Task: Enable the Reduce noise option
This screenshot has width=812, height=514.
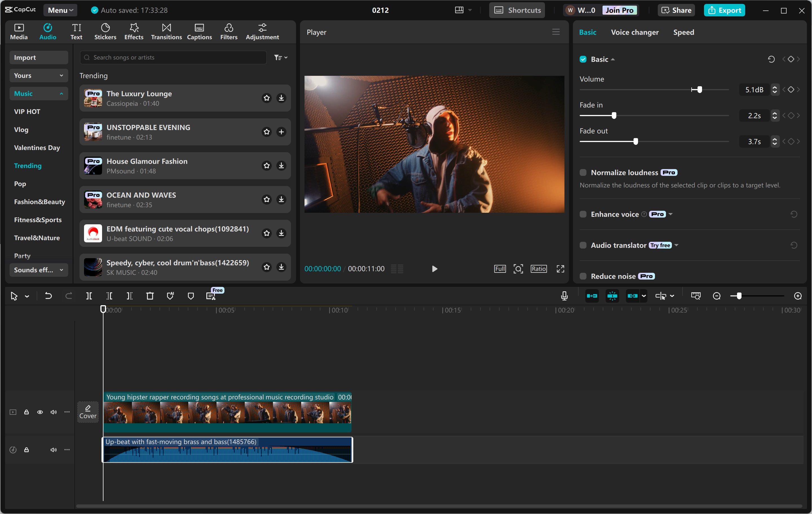Action: click(x=582, y=276)
